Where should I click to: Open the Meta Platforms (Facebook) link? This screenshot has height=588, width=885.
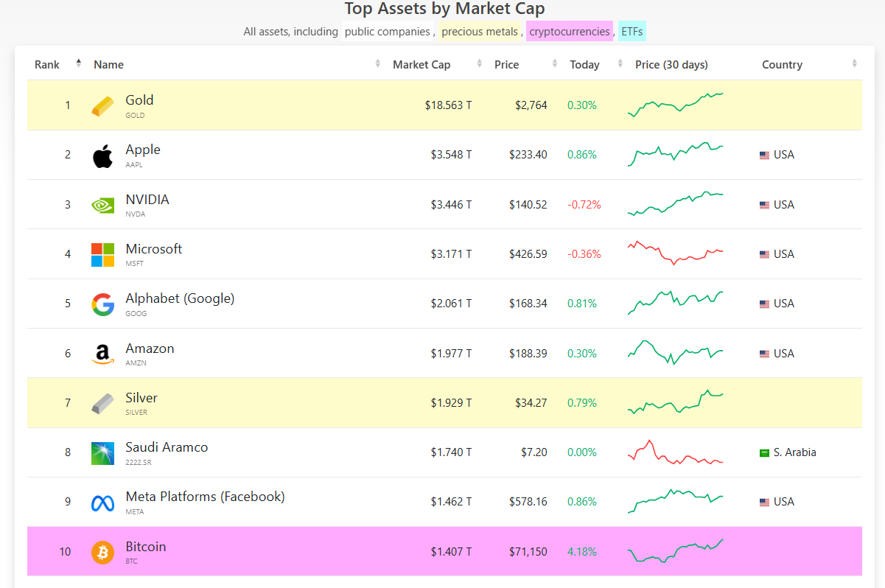205,497
